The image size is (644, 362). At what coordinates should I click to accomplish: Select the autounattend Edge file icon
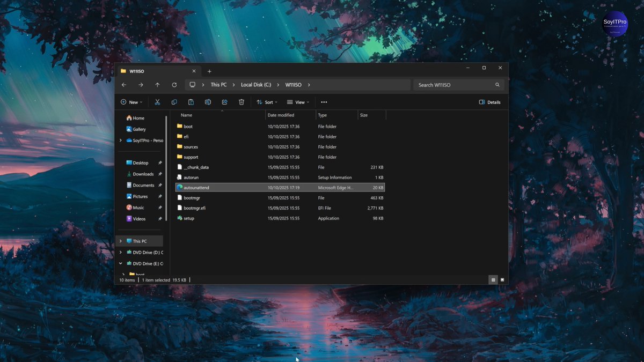[180, 187]
